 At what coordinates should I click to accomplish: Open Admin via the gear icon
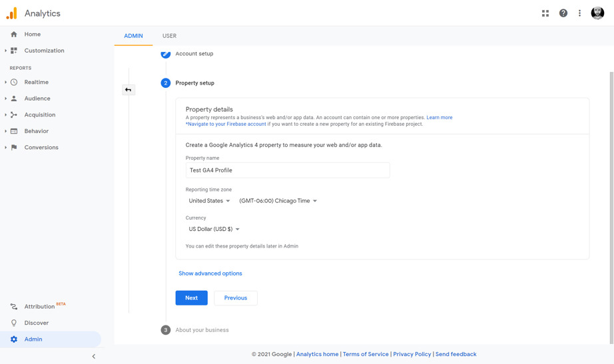point(14,339)
